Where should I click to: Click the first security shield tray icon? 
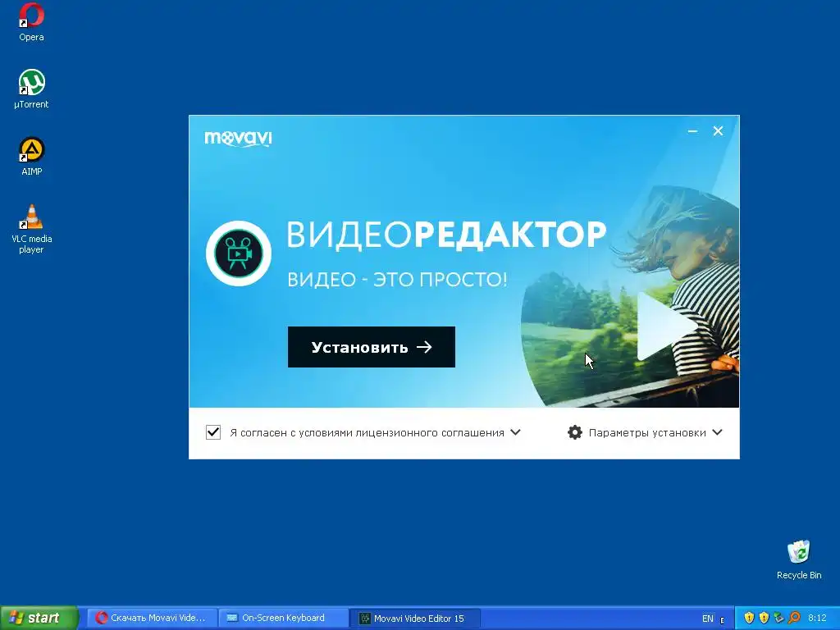point(749,618)
